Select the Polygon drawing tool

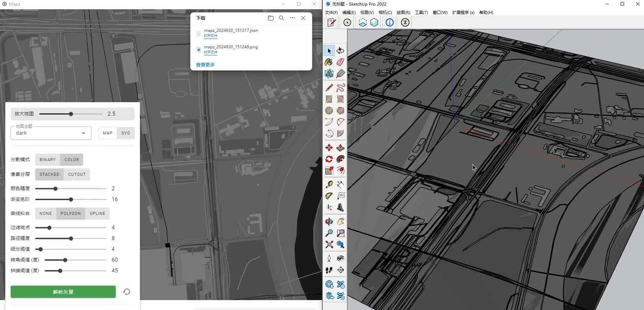pos(340,111)
